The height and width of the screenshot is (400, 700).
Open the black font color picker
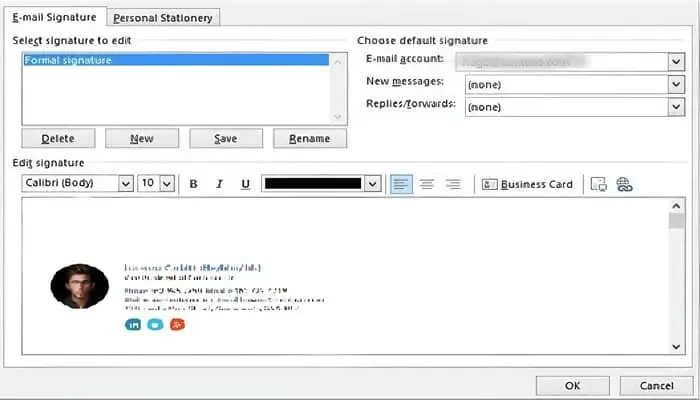(373, 184)
